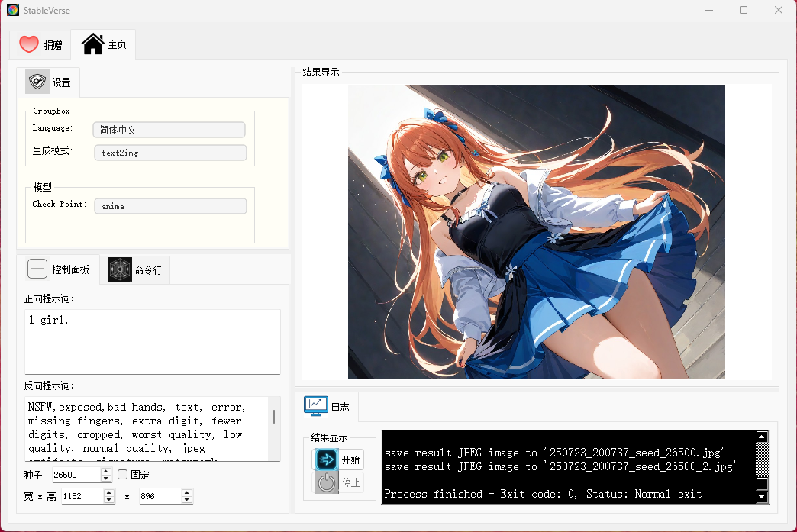Open the Check Point dropdown showing anime

click(171, 206)
